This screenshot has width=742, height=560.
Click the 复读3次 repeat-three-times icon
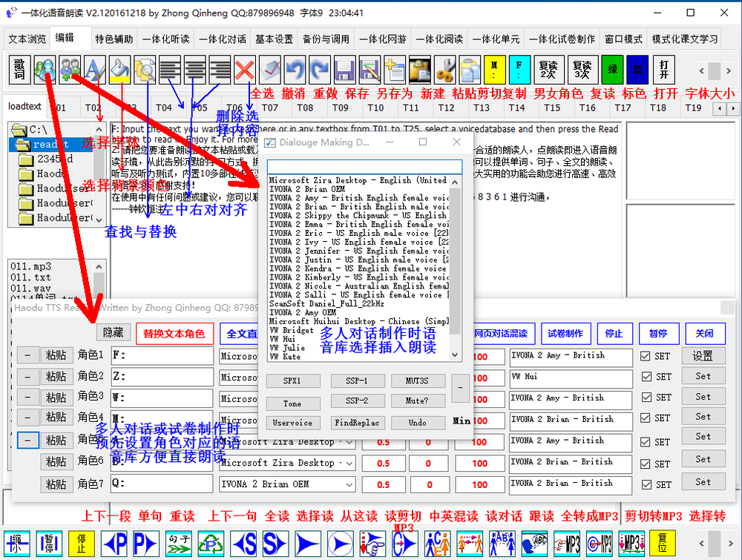(x=582, y=70)
